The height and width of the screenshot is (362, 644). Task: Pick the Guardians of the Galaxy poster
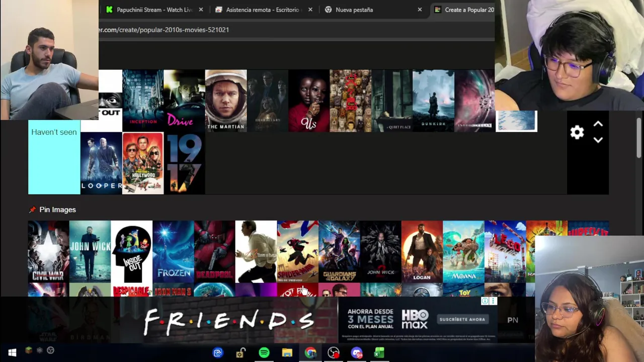pos(339,251)
